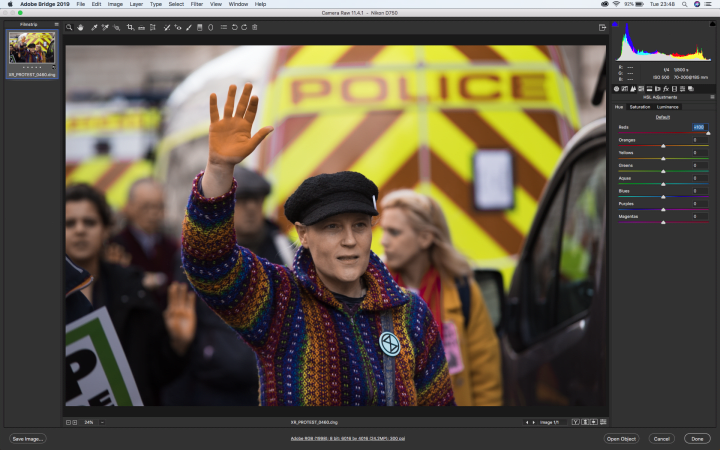The image size is (720, 450).
Task: Select the Hand tool
Action: 80,28
